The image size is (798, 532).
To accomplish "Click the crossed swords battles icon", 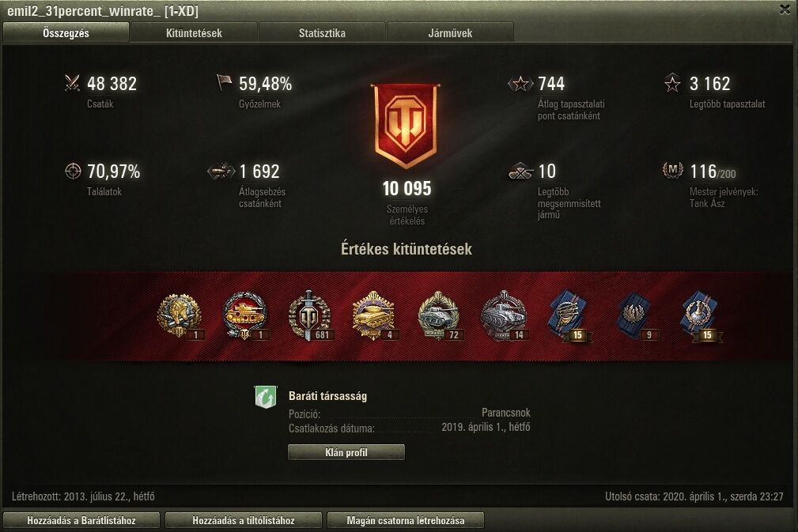I will (x=72, y=83).
